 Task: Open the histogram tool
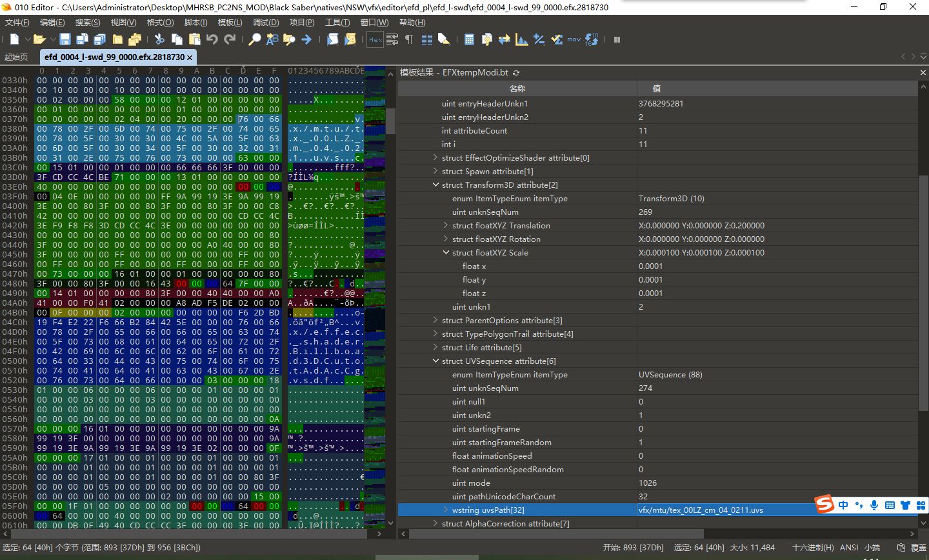click(x=522, y=39)
